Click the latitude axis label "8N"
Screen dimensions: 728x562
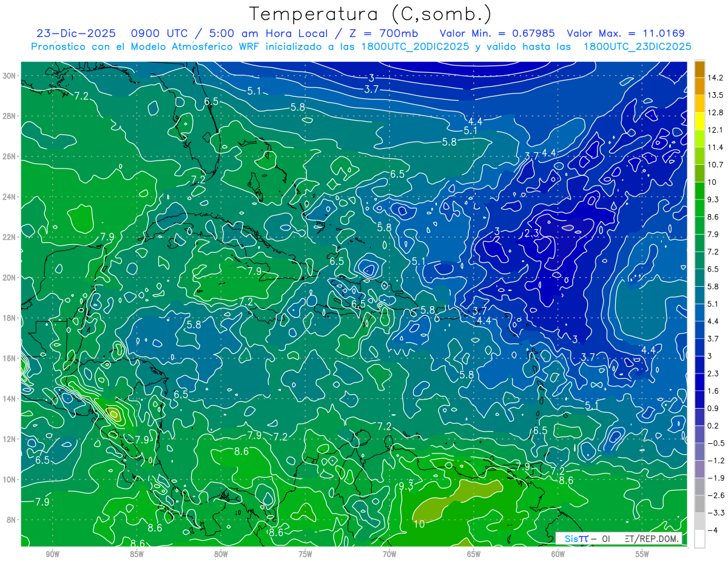pyautogui.click(x=12, y=520)
